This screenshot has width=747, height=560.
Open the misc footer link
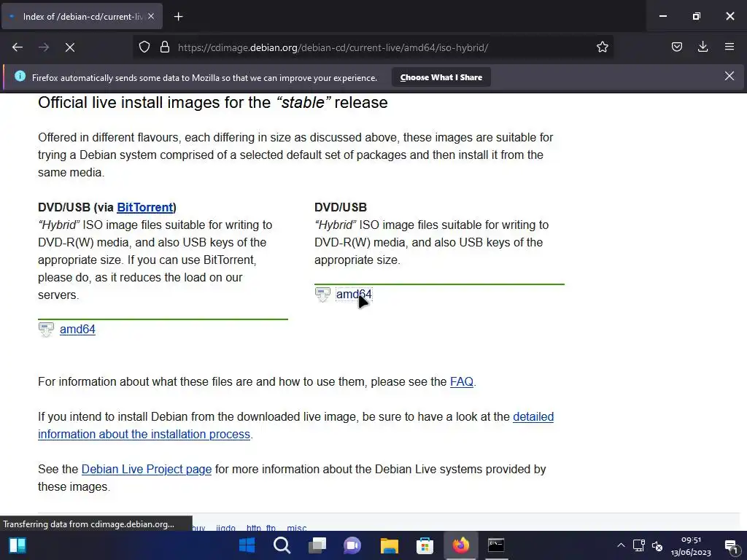296,528
